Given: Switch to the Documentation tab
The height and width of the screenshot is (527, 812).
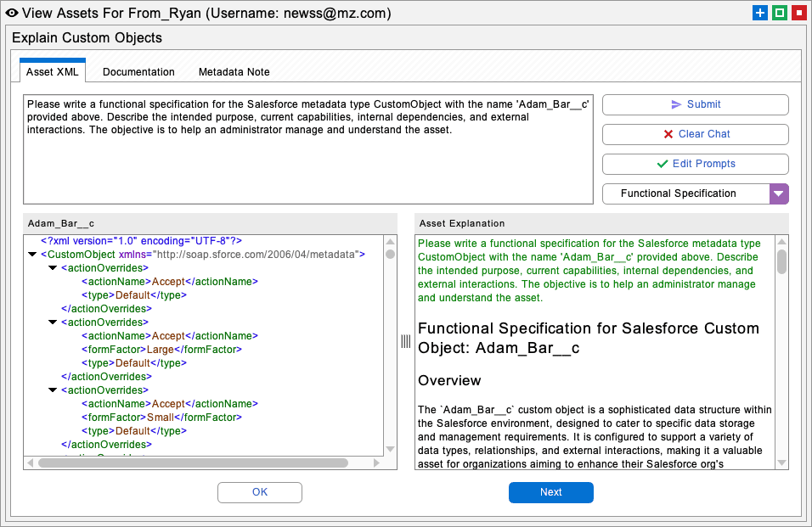Looking at the screenshot, I should click(x=138, y=72).
